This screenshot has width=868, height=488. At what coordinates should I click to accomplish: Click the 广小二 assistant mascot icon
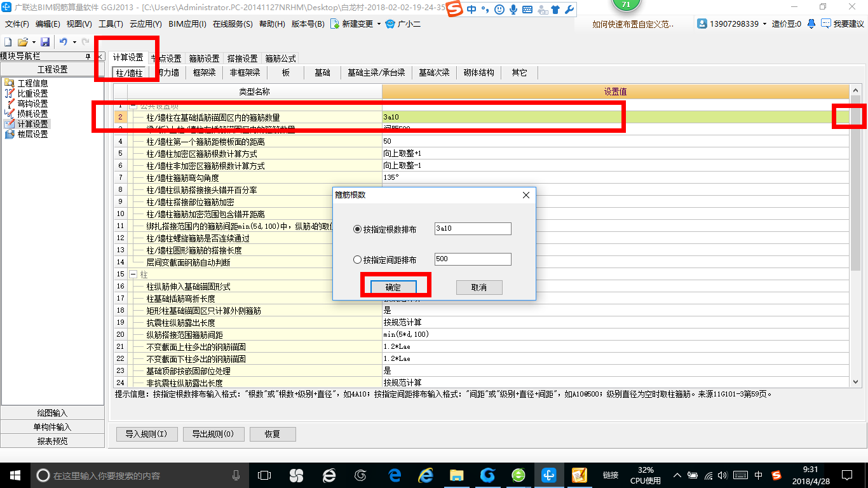pyautogui.click(x=390, y=24)
